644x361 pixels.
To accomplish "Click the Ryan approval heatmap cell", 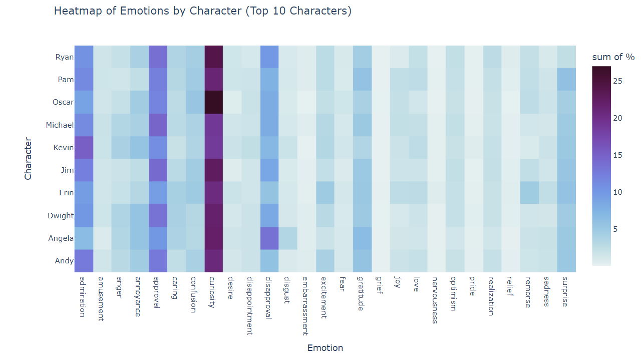I will pyautogui.click(x=158, y=57).
